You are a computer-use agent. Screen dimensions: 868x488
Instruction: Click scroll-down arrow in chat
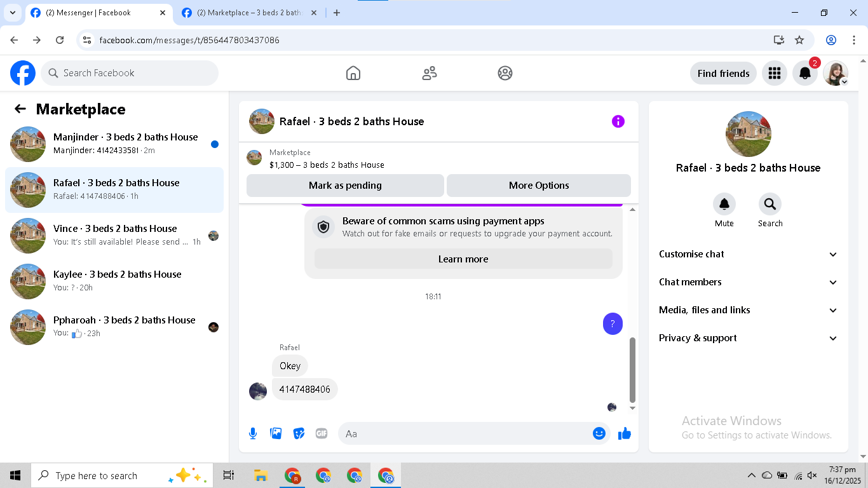click(632, 408)
